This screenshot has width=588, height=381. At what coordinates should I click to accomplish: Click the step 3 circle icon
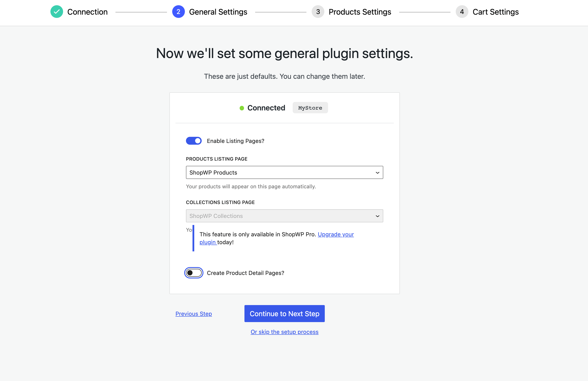[x=318, y=12]
